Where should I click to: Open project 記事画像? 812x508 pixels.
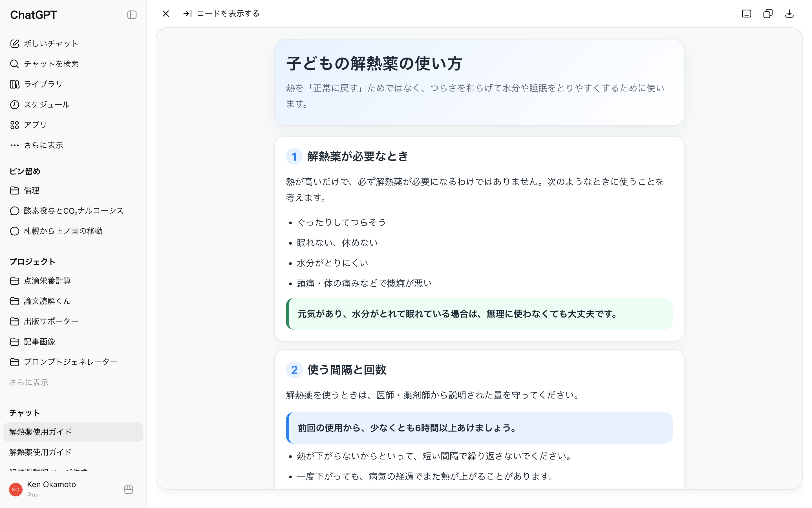pyautogui.click(x=73, y=342)
